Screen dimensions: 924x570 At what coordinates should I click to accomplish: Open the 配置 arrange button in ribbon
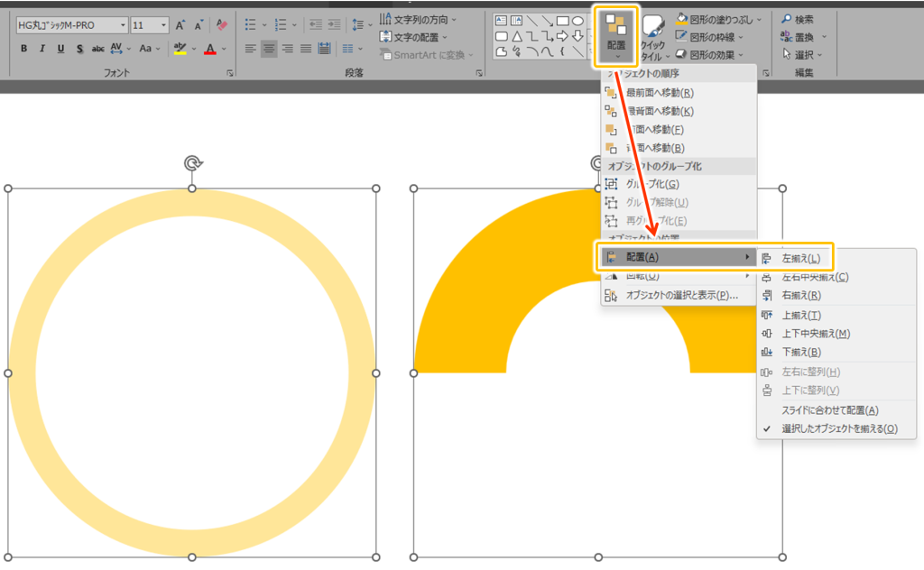[x=616, y=35]
